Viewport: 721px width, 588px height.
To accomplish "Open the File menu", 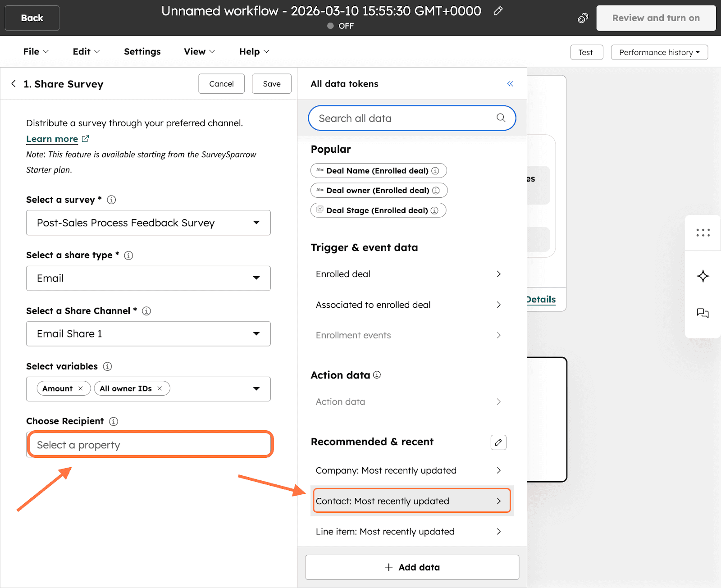I will pyautogui.click(x=36, y=52).
